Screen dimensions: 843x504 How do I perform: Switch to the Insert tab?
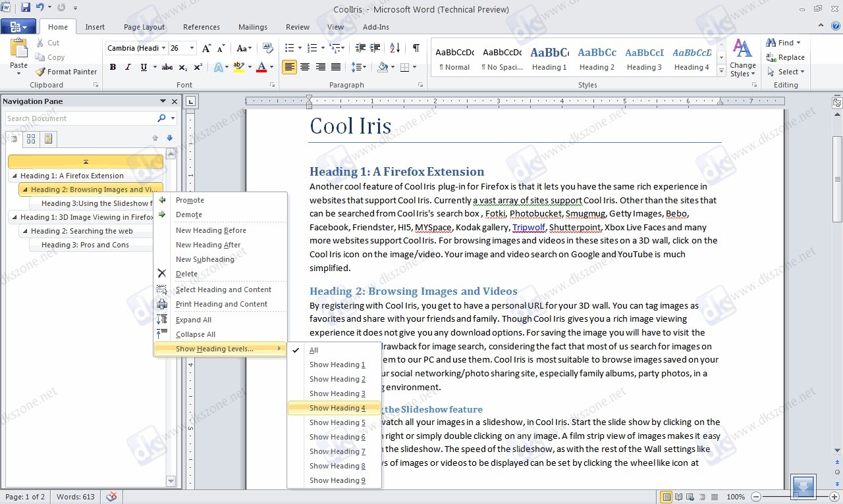[x=95, y=27]
